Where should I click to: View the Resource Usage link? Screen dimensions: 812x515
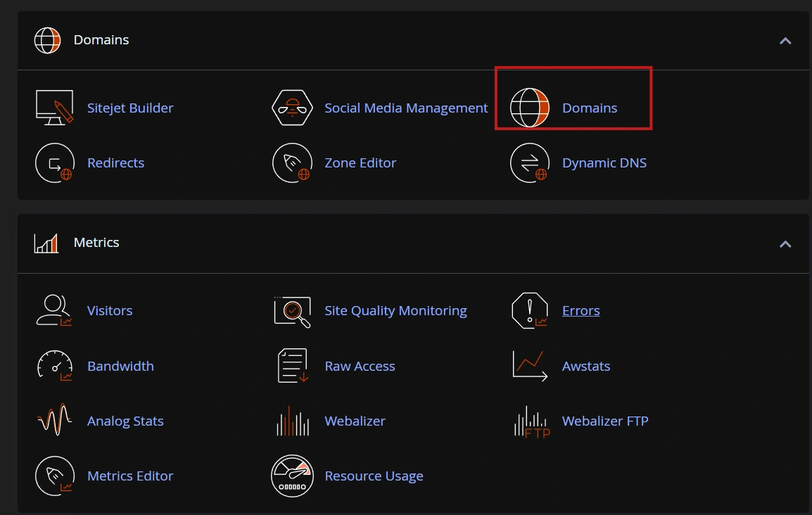[x=374, y=476]
